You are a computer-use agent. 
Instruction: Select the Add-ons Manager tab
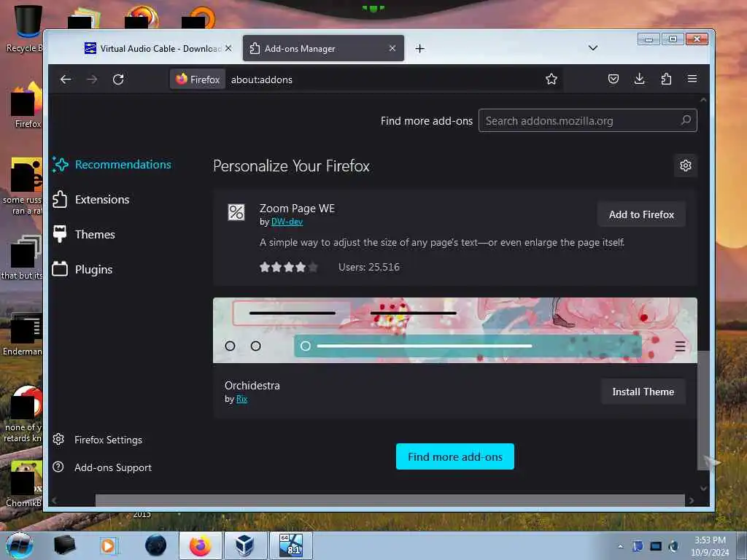[x=323, y=49]
